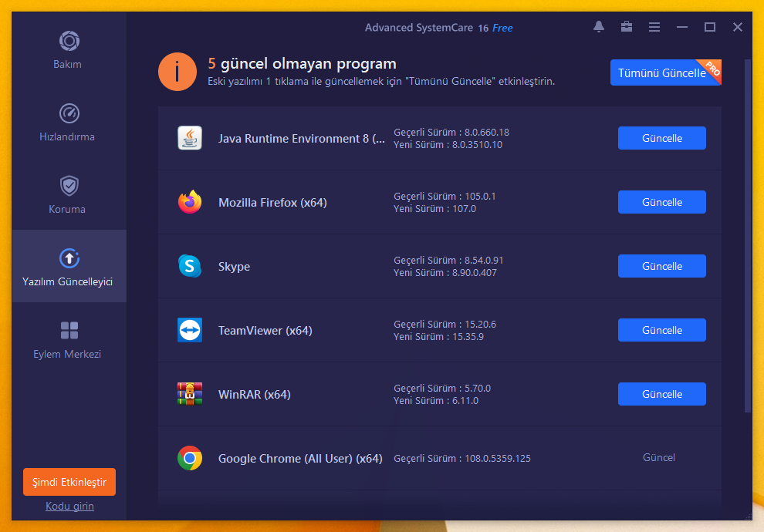This screenshot has width=764, height=532.
Task: Click the 'Güncel' status for Google Chrome
Action: click(659, 457)
